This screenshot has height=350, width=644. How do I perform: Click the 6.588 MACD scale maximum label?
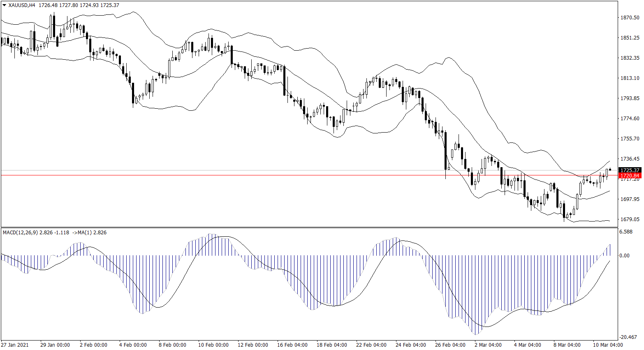point(626,232)
